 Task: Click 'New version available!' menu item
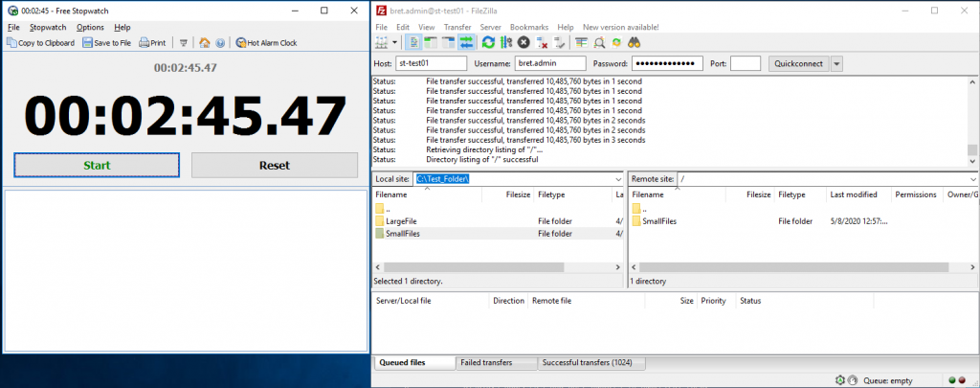click(620, 28)
